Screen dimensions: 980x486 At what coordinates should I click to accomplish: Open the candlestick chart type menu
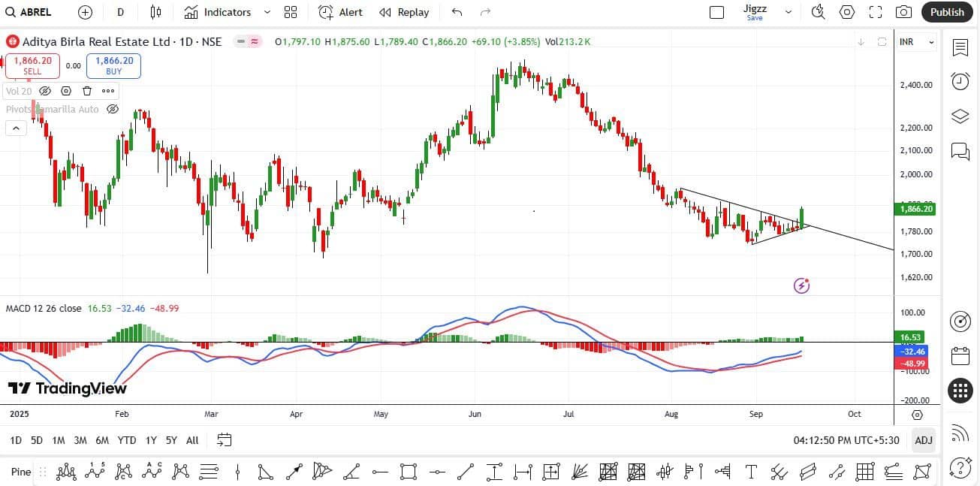[x=155, y=12]
